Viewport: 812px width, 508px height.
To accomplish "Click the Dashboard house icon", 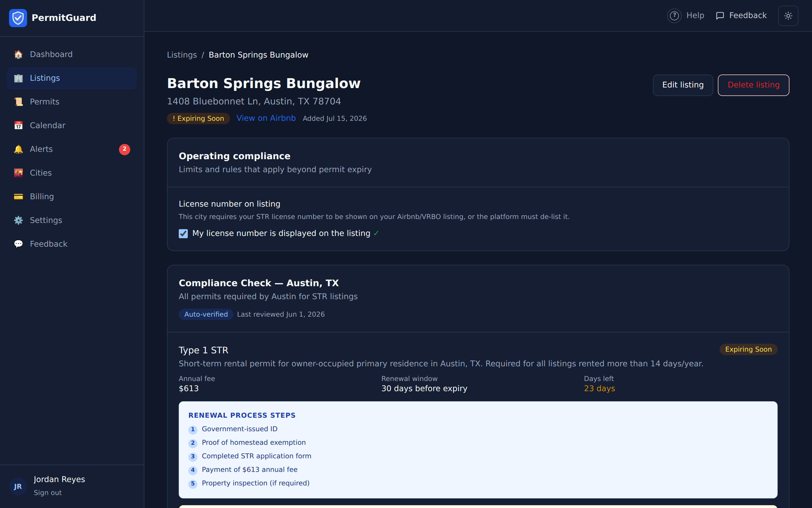I will pyautogui.click(x=18, y=54).
